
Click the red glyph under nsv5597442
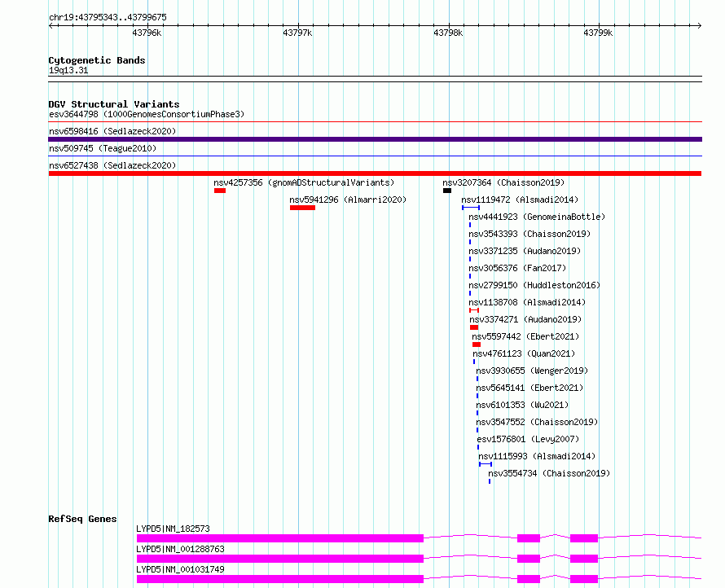pos(477,344)
